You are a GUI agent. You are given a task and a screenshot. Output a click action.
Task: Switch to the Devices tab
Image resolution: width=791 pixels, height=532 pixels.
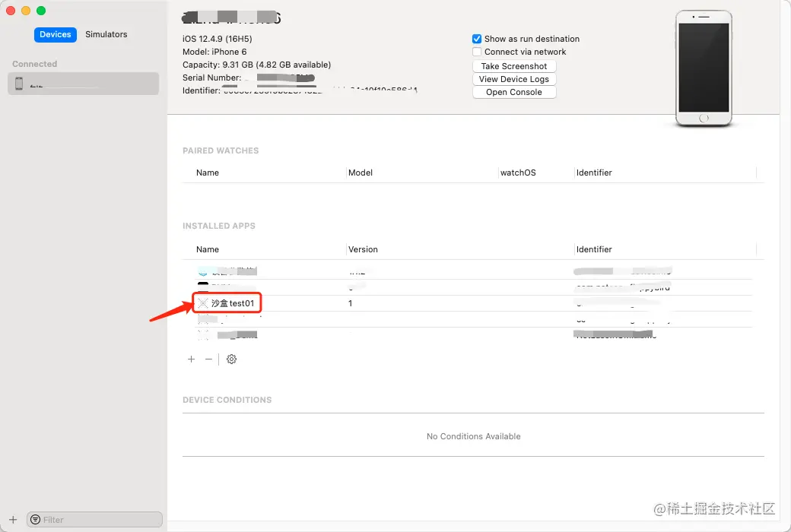pyautogui.click(x=56, y=34)
